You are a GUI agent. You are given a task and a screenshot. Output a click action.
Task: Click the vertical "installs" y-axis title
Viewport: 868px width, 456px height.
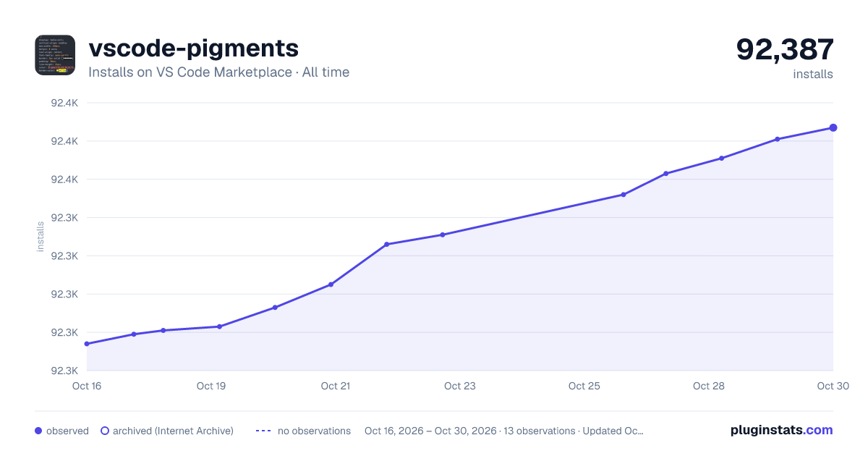click(41, 237)
